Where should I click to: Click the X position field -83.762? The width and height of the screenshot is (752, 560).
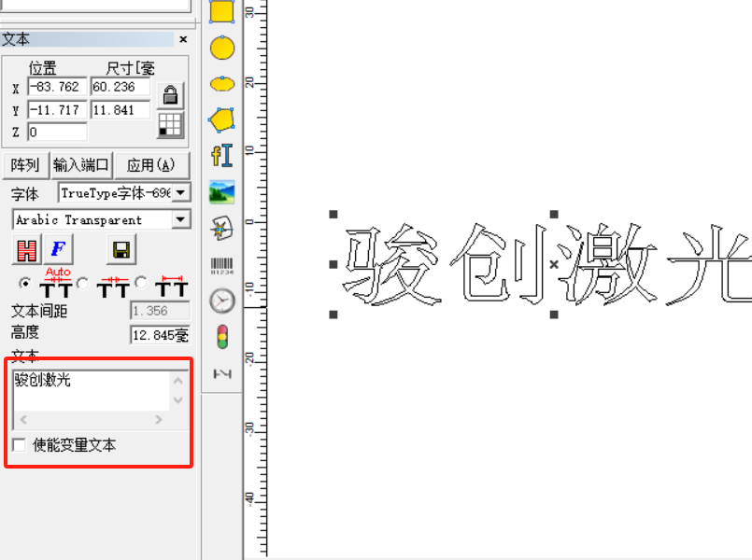[57, 87]
